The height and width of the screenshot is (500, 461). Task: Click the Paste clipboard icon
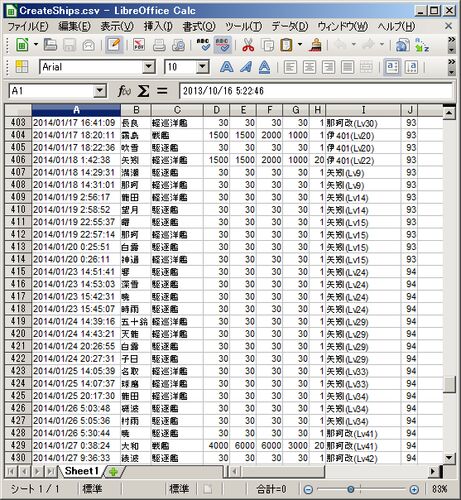(x=286, y=45)
